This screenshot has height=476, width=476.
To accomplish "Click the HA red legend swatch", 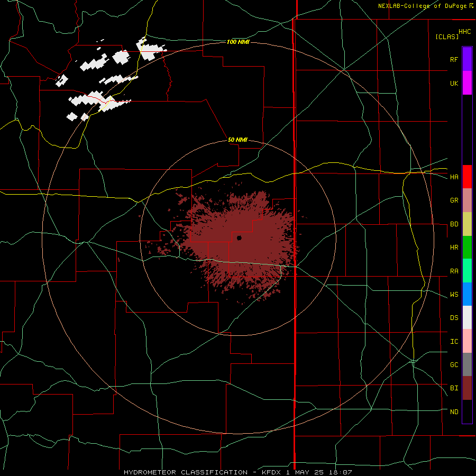I will point(467,177).
